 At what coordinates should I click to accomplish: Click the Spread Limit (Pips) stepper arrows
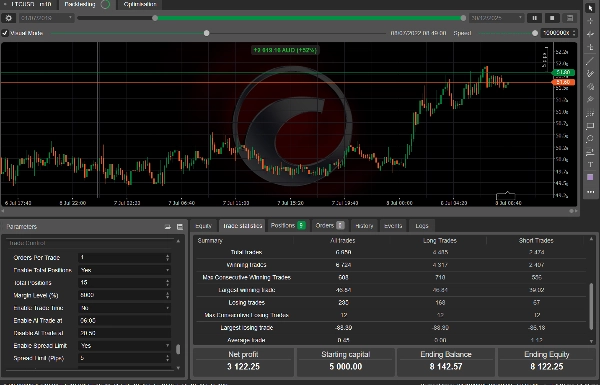pyautogui.click(x=167, y=358)
